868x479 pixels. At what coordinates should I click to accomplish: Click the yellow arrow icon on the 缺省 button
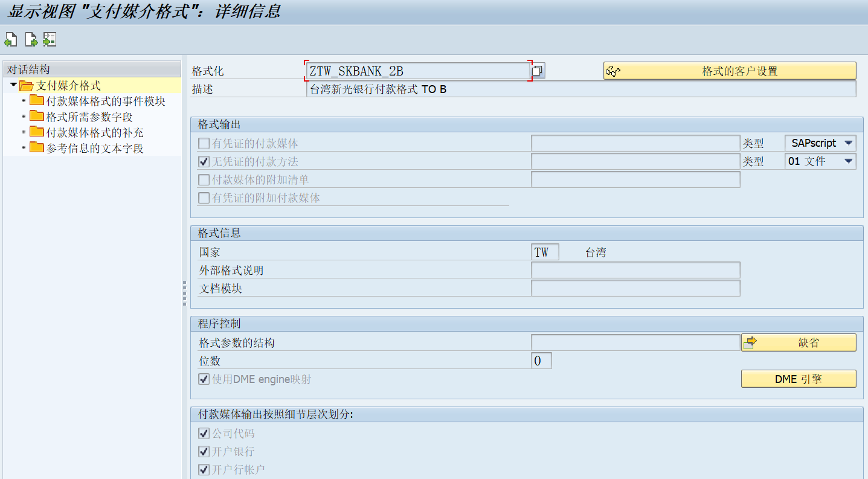point(751,342)
